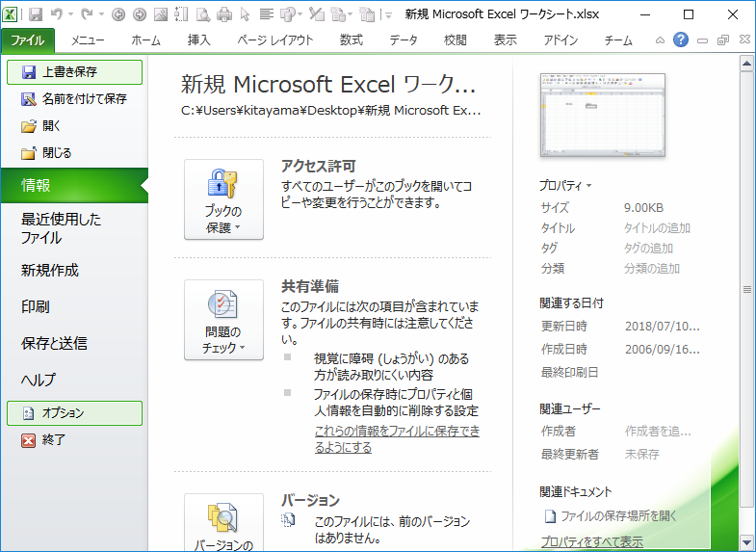Select 新規作成 in the sidebar

tap(75, 270)
